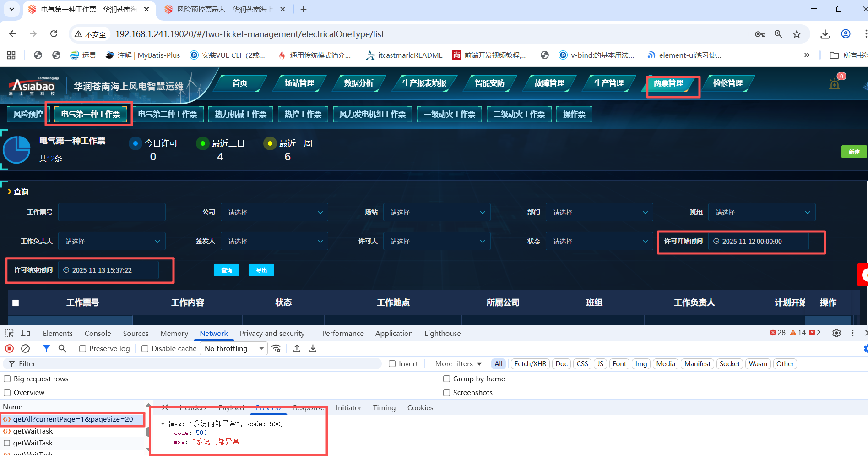868x456 pixels.
Task: Open the No throttling dropdown
Action: pos(234,349)
